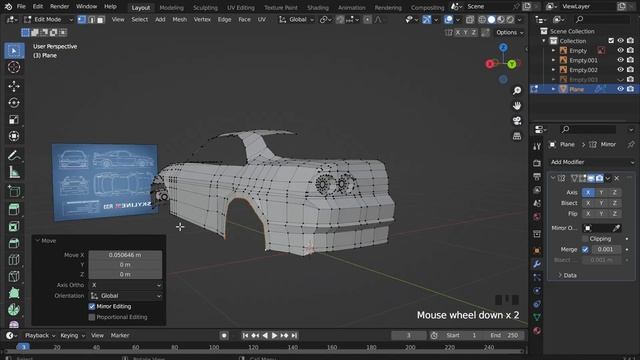Open the Playback dropdown
Screen dimensions: 640x360
coord(40,336)
